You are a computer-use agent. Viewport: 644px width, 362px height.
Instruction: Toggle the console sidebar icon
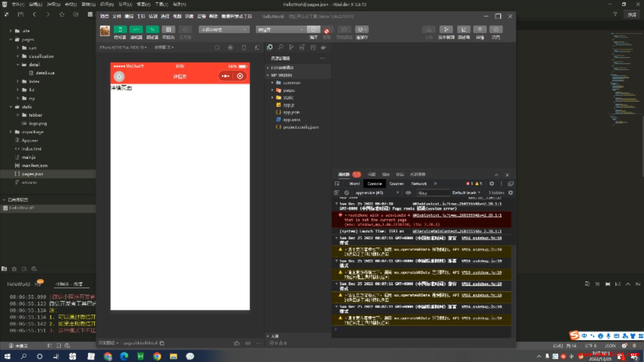[x=336, y=193]
